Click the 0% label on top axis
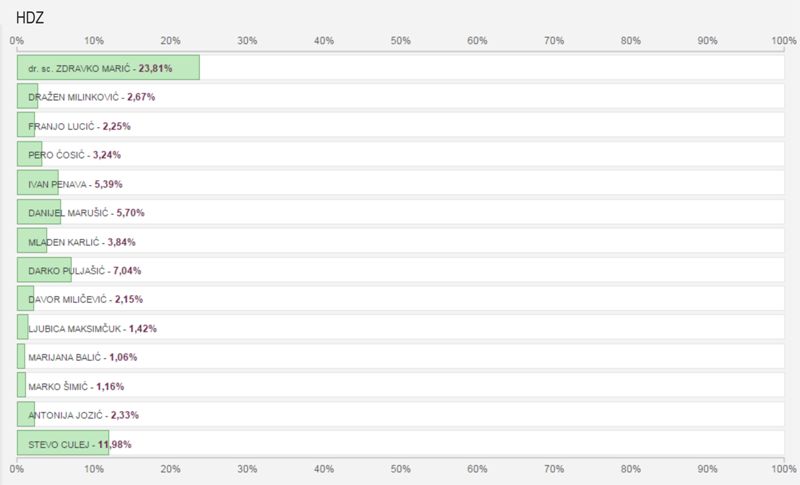This screenshot has height=485, width=800. point(16,41)
